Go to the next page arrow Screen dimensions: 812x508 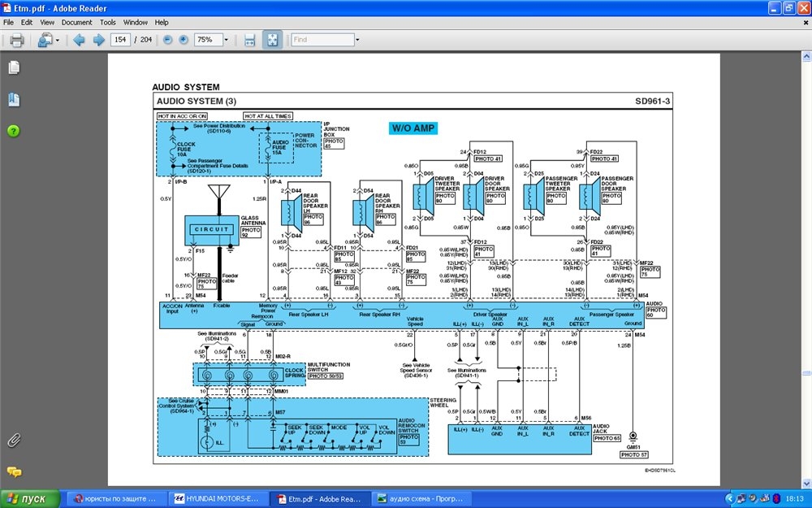click(x=98, y=40)
